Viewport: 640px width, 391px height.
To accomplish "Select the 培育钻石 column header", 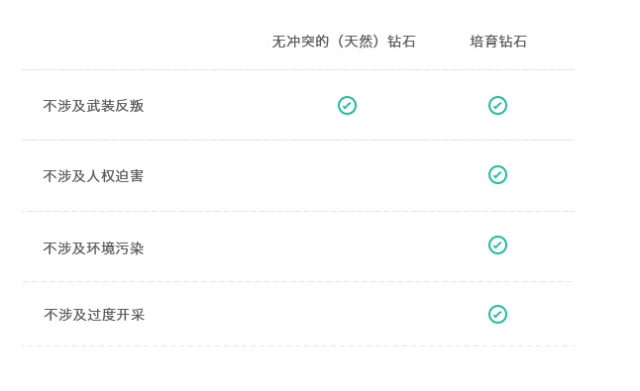I will pos(498,42).
